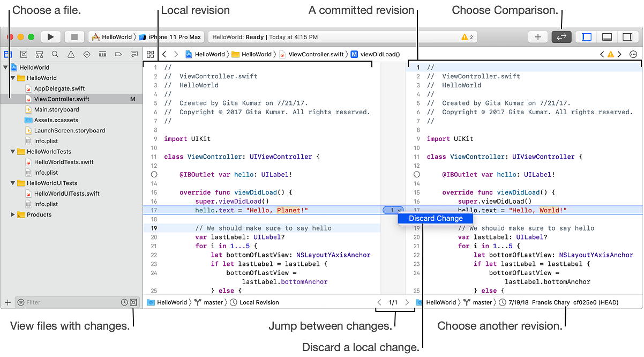This screenshot has width=644, height=357.
Task: Select AppDelegate.swift in navigator
Action: point(59,88)
